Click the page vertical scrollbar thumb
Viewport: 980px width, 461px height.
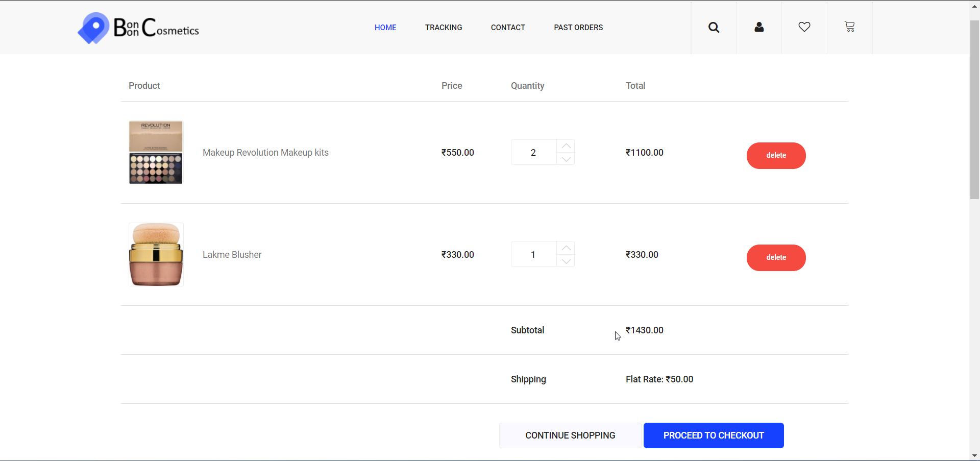point(974,110)
